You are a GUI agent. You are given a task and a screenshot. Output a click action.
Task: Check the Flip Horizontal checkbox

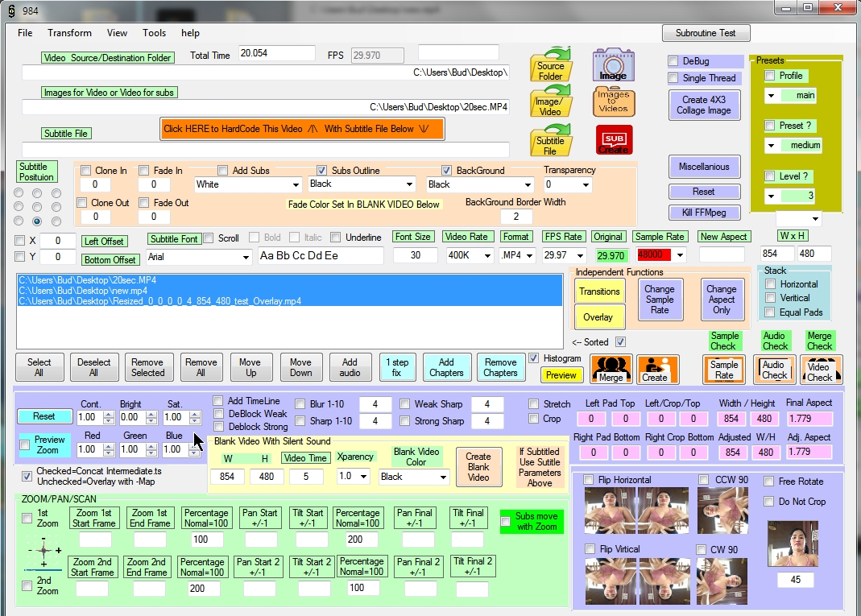tap(589, 480)
